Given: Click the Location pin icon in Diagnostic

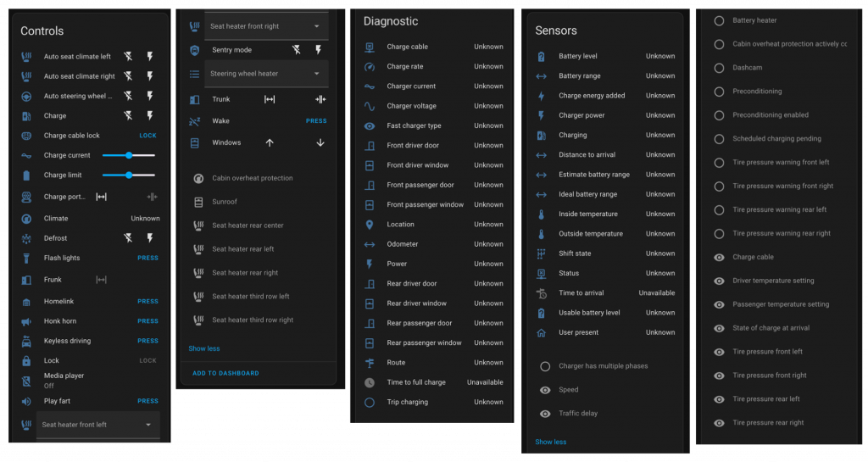Looking at the screenshot, I should pos(370,225).
